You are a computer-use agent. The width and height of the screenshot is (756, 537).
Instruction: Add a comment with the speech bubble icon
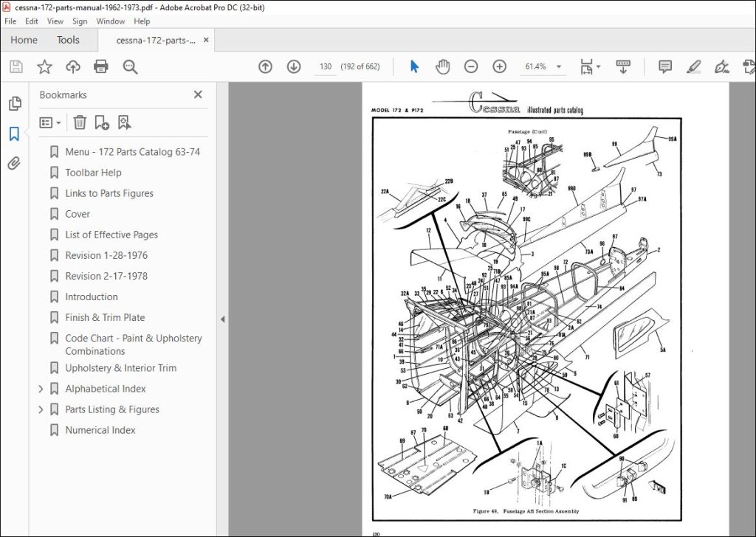point(665,66)
